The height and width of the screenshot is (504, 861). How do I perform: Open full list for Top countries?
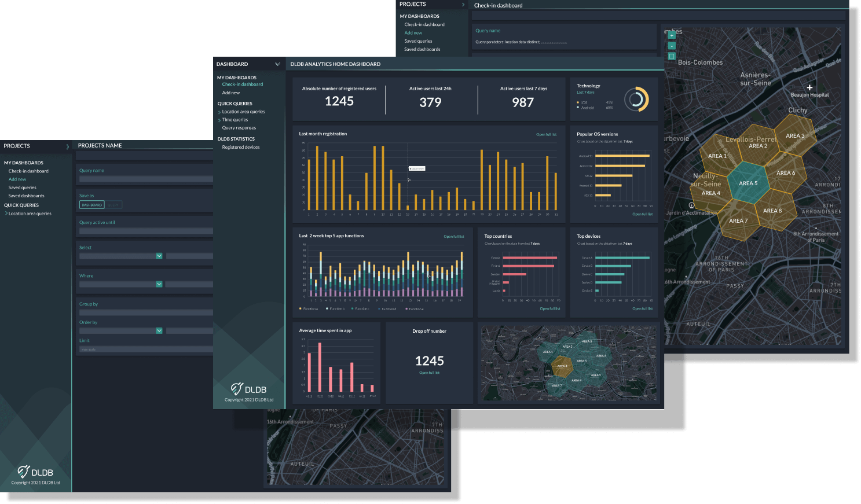click(550, 308)
